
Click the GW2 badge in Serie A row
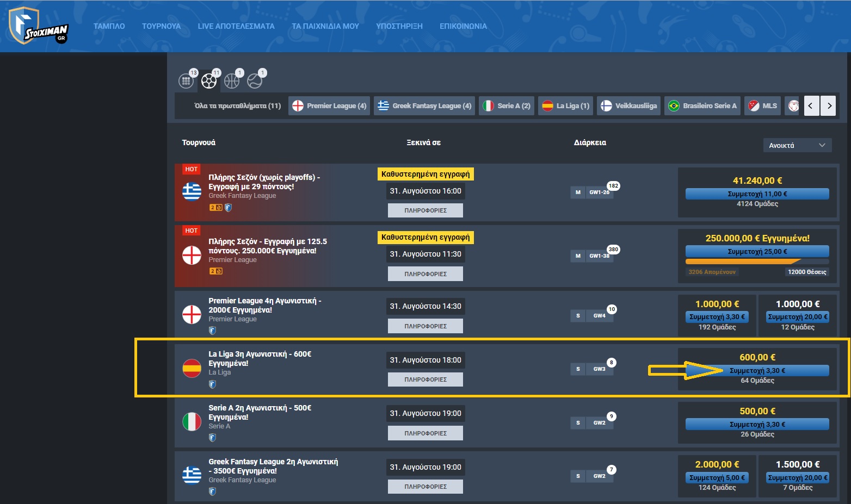click(600, 423)
